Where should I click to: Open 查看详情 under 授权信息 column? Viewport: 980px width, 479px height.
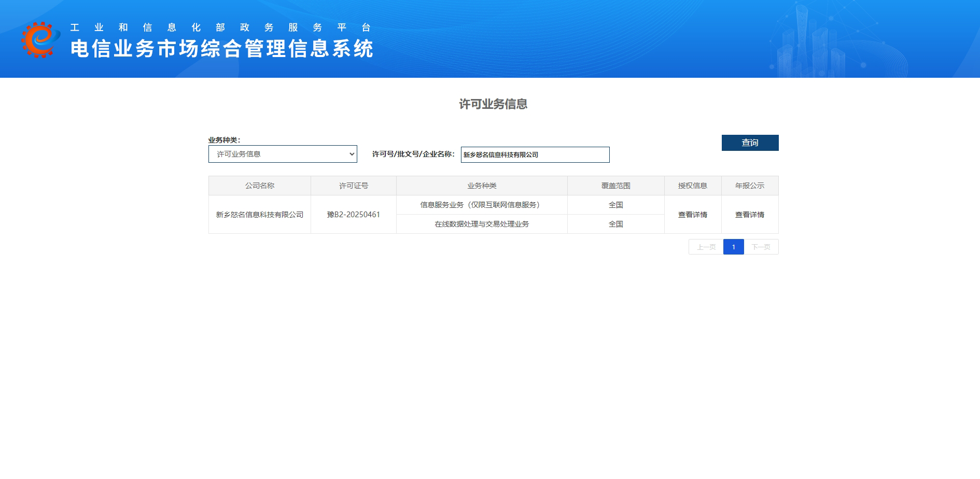click(x=692, y=215)
